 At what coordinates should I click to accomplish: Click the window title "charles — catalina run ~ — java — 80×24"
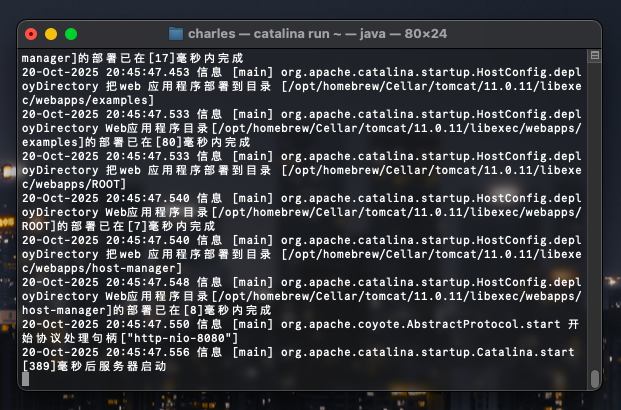(317, 34)
